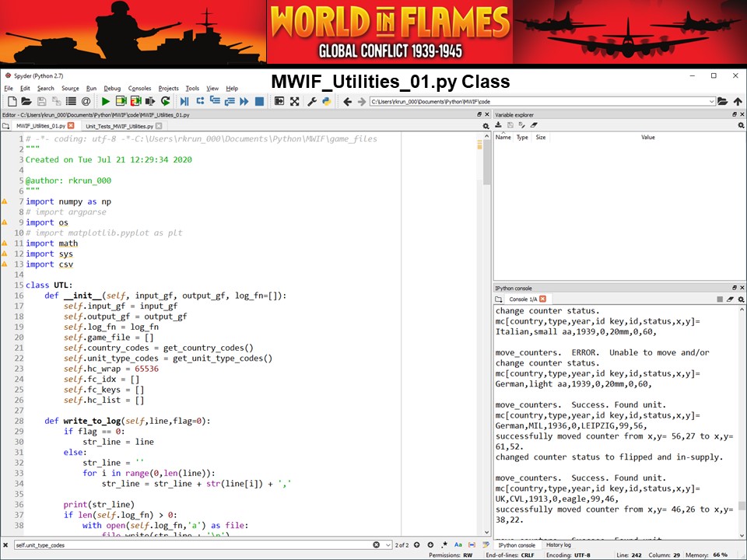The height and width of the screenshot is (560, 747).
Task: Sort variables by Name column
Action: [x=503, y=137]
